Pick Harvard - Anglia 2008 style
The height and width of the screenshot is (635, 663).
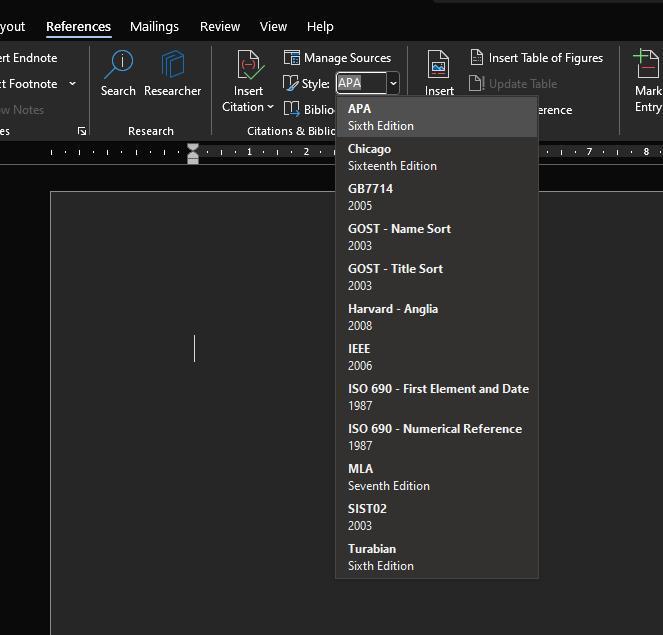437,317
